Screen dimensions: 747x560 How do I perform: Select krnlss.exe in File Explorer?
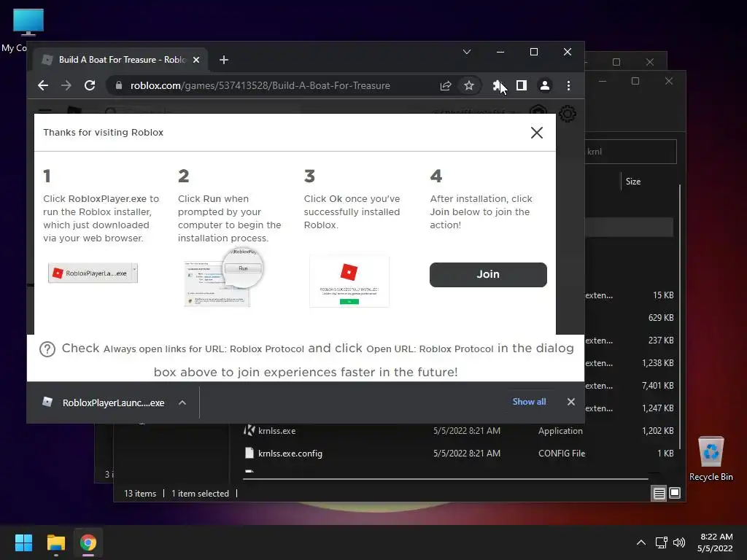click(276, 431)
